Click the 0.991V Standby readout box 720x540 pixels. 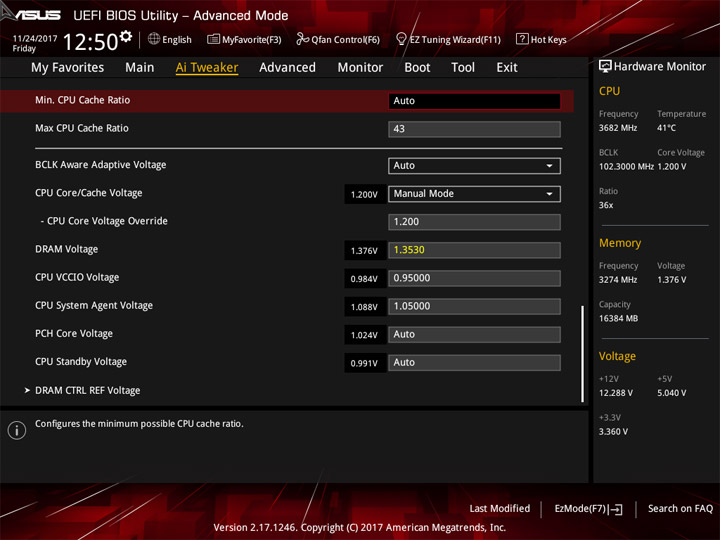tap(365, 363)
